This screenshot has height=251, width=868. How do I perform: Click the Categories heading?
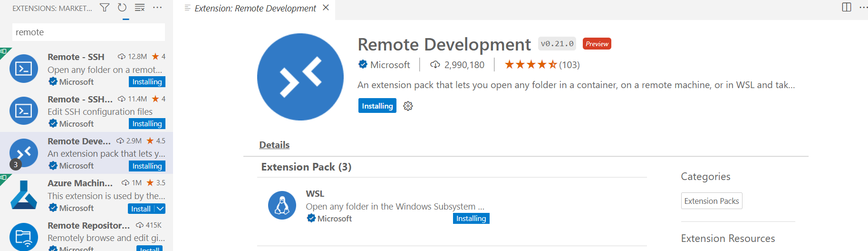pos(705,176)
